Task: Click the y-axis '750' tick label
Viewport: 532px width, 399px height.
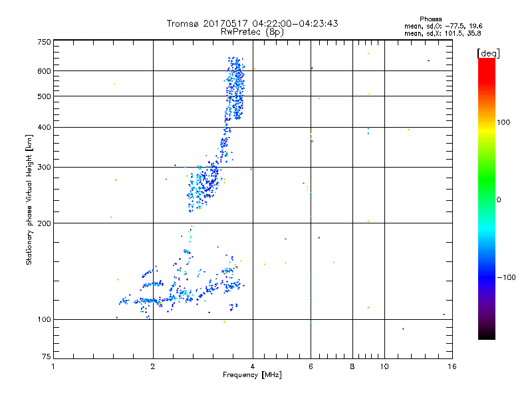Action: tap(44, 42)
